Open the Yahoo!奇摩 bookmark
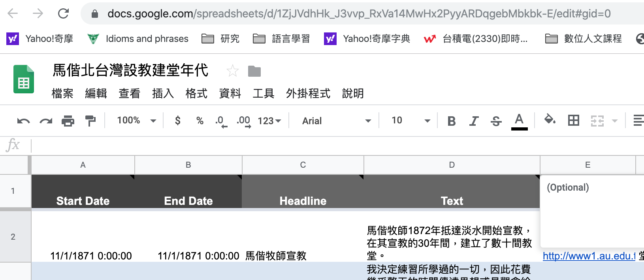Image resolution: width=644 pixels, height=280 pixels. point(40,39)
